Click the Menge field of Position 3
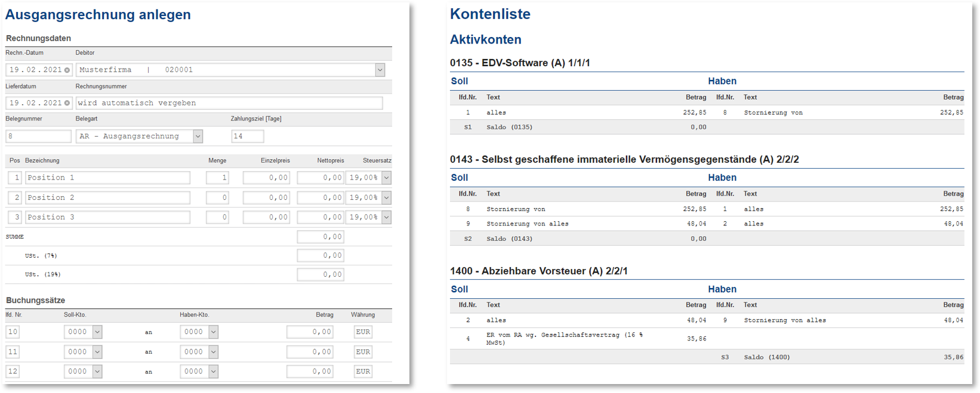Viewport: 980px width, 393px height. point(217,217)
